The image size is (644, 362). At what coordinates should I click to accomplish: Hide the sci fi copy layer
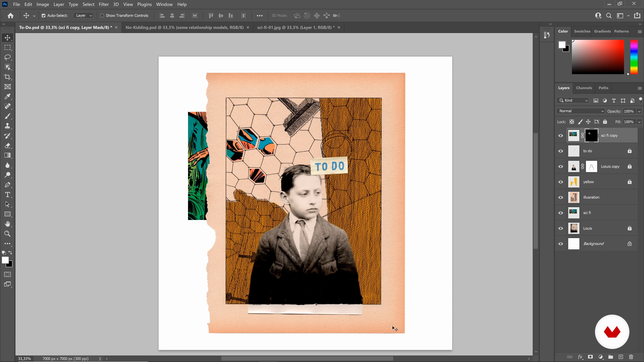pos(561,136)
